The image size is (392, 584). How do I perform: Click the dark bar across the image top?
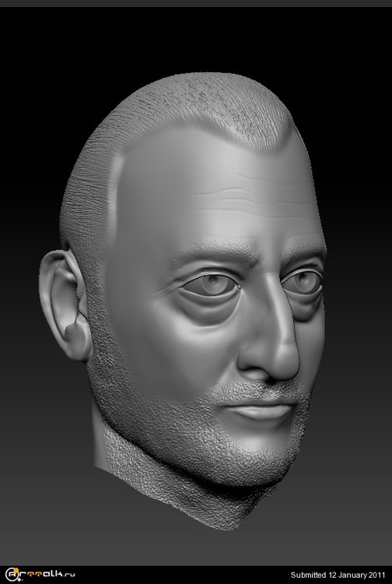coord(196,3)
